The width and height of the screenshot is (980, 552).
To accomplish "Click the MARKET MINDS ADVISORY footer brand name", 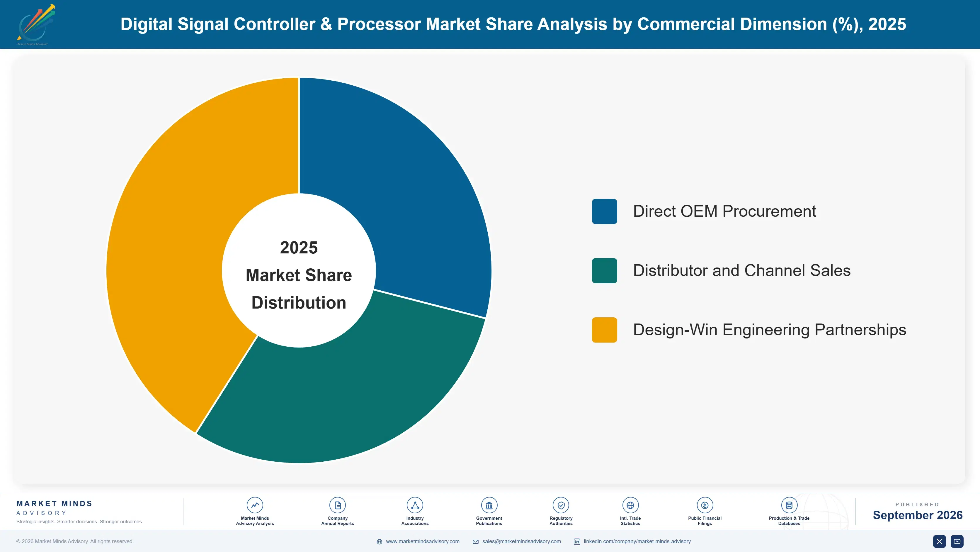I will [55, 508].
